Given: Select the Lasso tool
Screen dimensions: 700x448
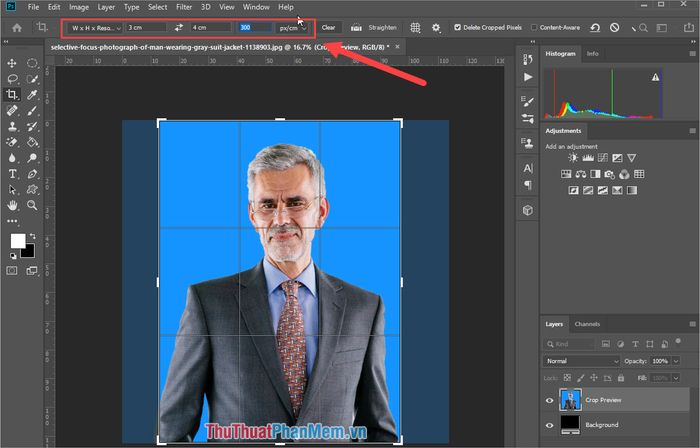Looking at the screenshot, I should (x=12, y=79).
